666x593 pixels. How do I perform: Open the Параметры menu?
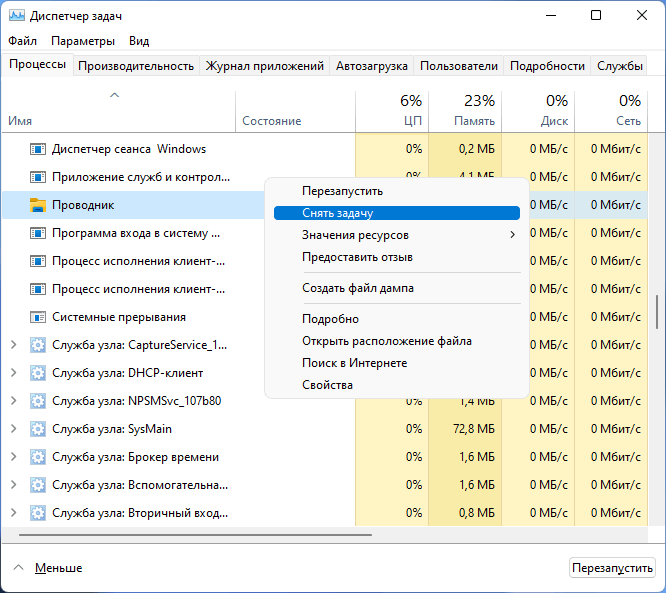(x=83, y=41)
